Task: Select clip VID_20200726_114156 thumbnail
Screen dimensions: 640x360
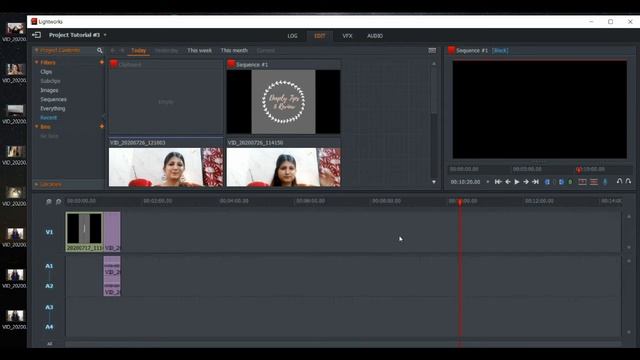Action: coord(283,167)
